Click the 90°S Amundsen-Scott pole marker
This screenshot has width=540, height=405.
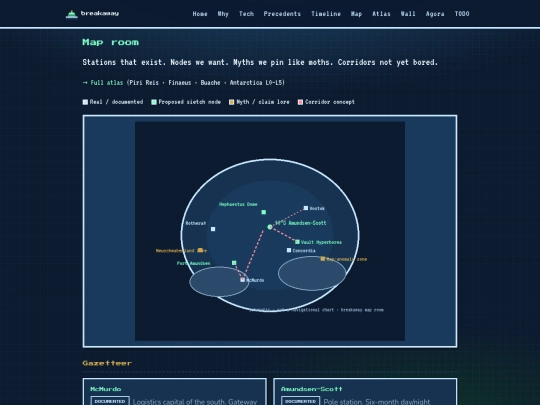pyautogui.click(x=270, y=227)
